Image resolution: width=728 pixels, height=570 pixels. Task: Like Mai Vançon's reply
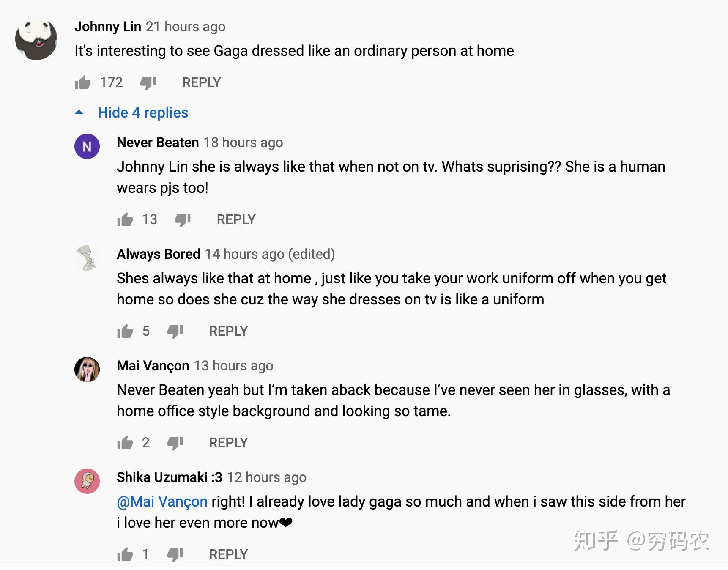125,443
